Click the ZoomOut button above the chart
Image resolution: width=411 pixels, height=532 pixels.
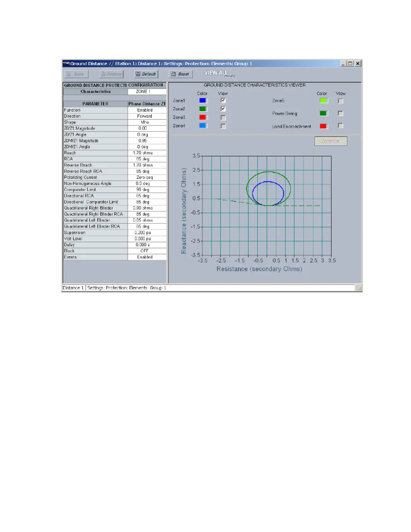click(331, 141)
